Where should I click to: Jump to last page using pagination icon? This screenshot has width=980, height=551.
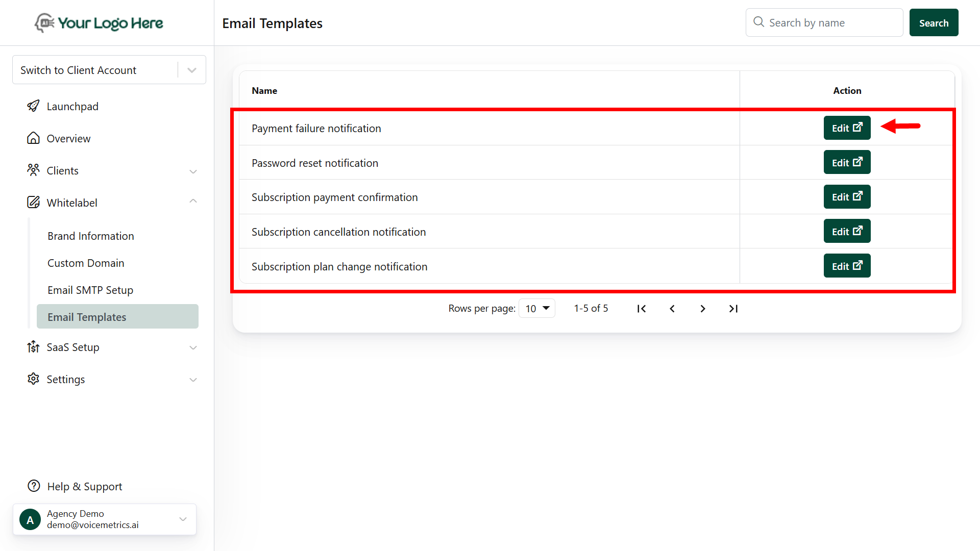coord(733,308)
